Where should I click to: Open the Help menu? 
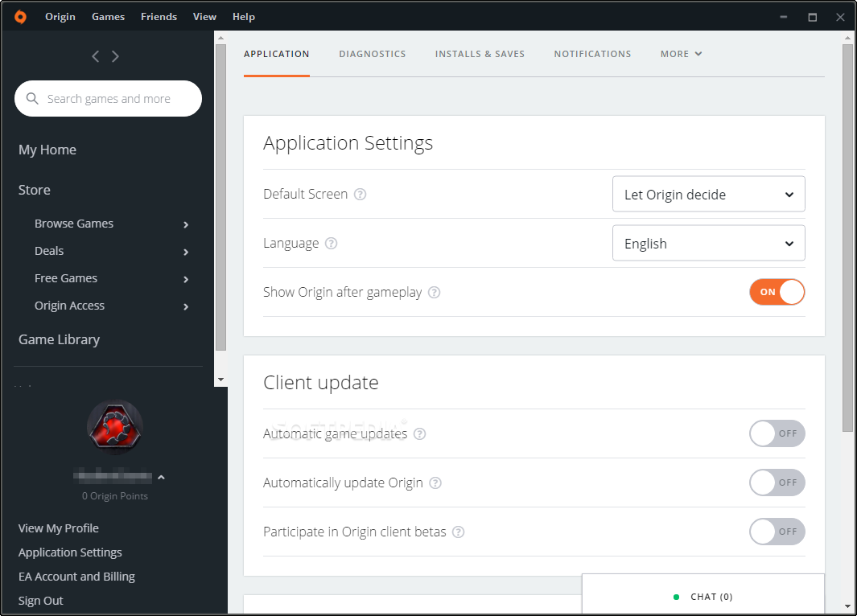(x=244, y=17)
